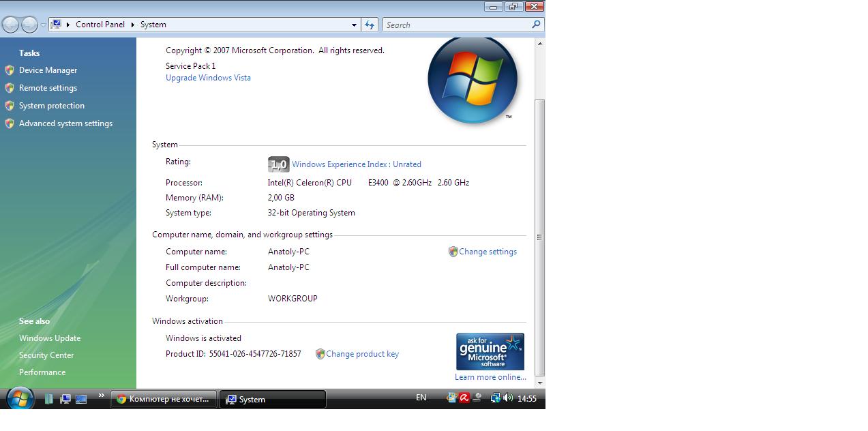Open Windows Experience Index : Unrated link
This screenshot has height=431, width=868.
(x=357, y=164)
